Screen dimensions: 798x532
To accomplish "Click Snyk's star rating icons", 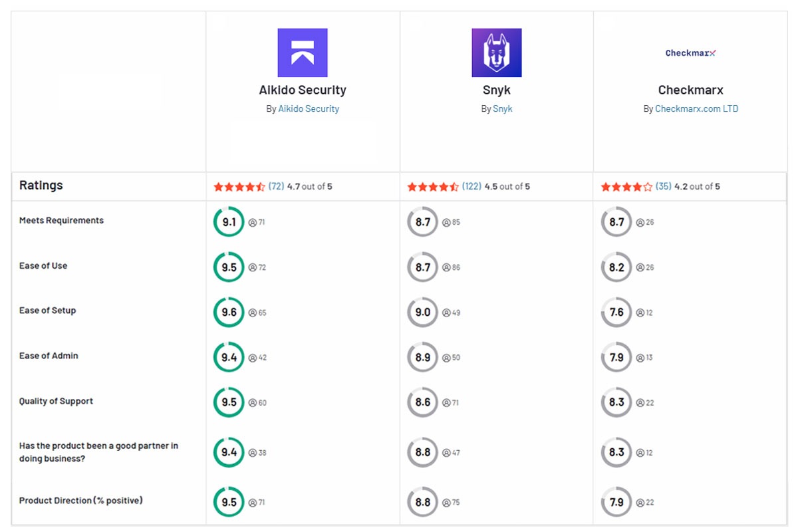I will (x=433, y=187).
